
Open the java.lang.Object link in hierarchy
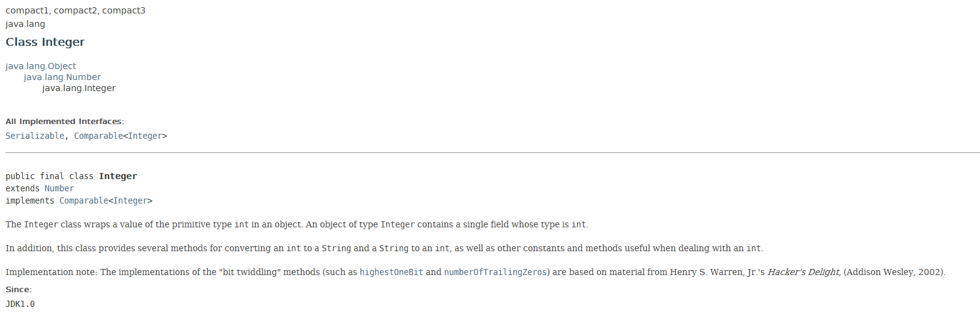[x=41, y=66]
